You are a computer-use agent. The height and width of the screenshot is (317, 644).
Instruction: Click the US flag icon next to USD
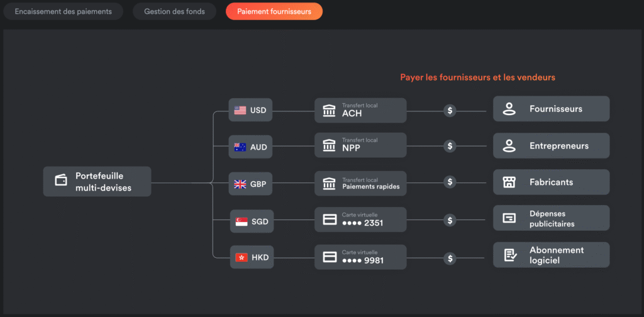click(x=240, y=110)
